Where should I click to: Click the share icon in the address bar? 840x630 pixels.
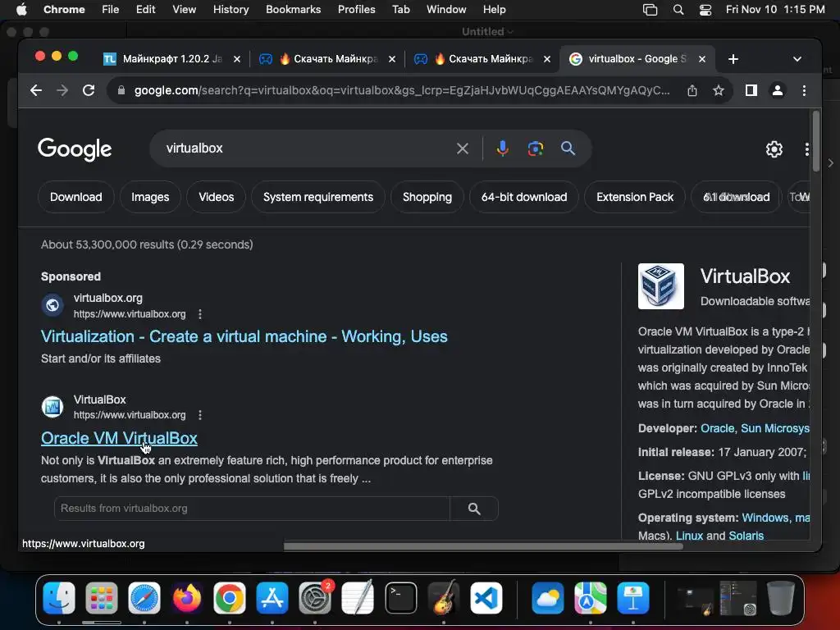(x=692, y=90)
